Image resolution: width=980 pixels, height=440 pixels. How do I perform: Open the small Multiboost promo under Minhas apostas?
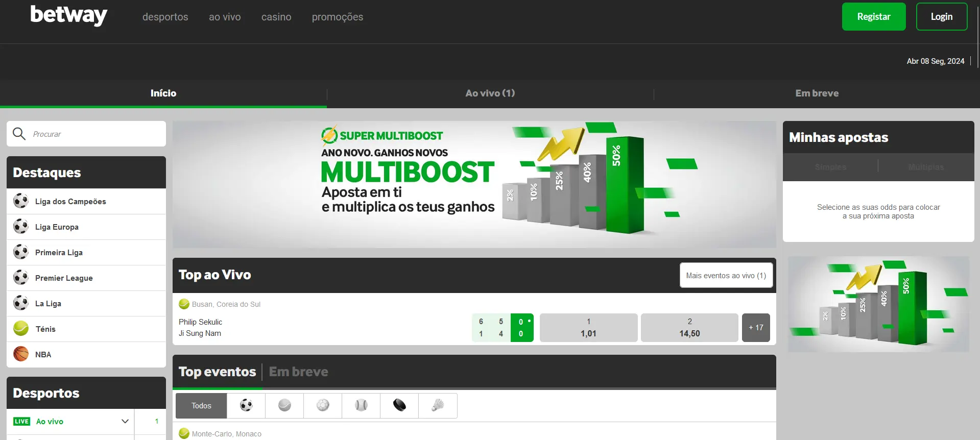coord(878,304)
